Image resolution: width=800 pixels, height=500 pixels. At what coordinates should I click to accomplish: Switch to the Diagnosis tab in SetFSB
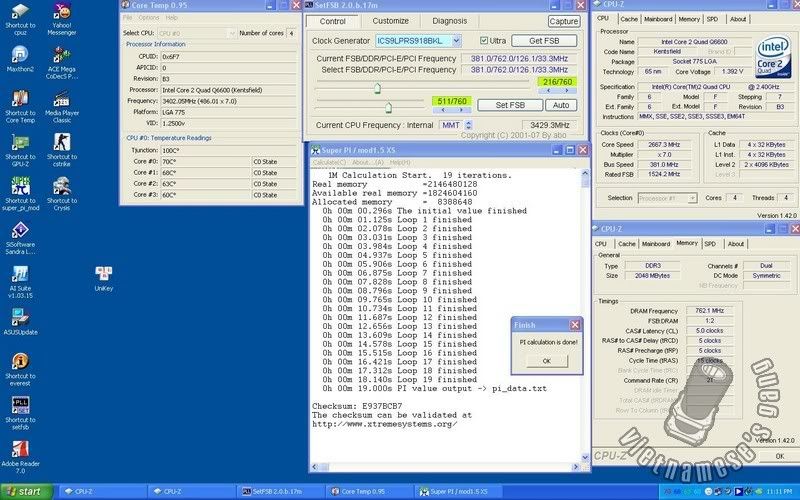(449, 21)
